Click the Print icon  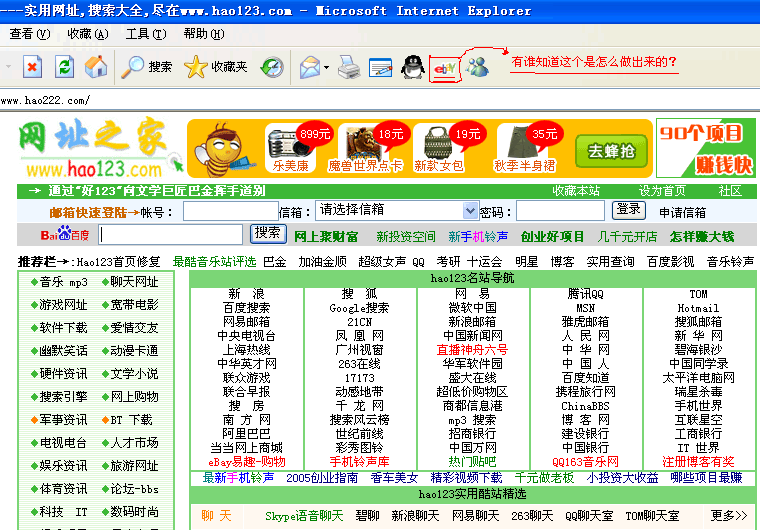coord(348,67)
